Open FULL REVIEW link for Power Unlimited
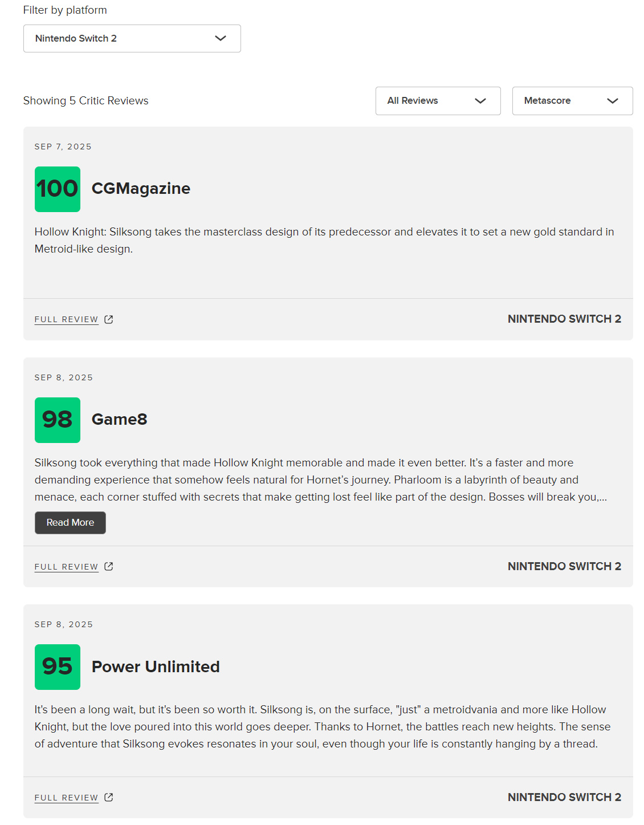 tap(67, 798)
